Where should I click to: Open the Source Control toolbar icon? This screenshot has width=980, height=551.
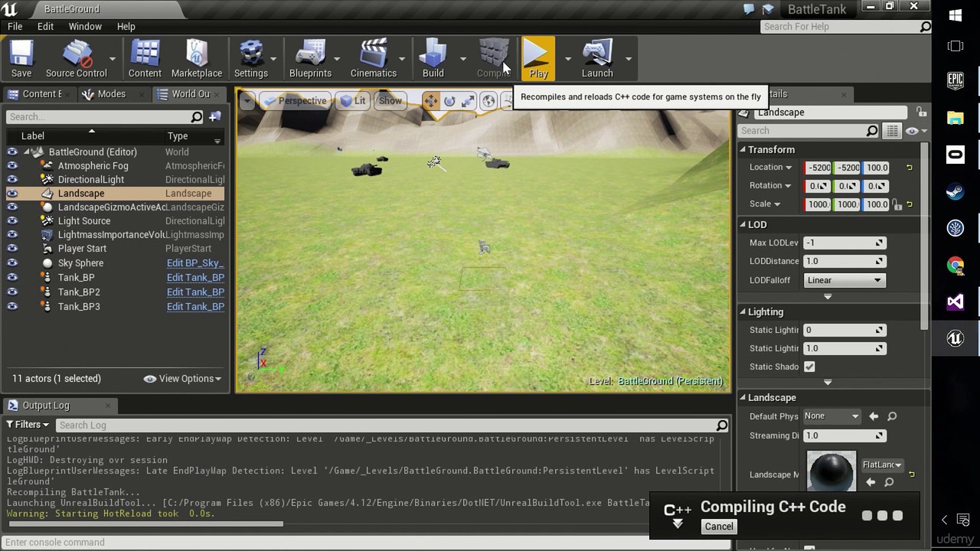coord(76,59)
